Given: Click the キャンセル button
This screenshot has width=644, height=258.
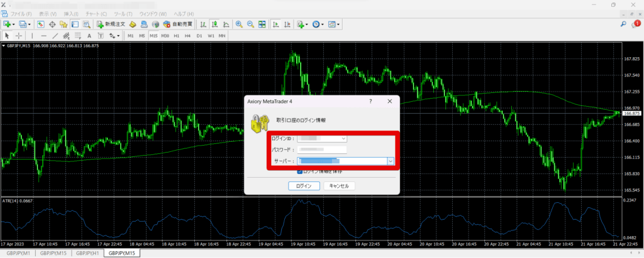Looking at the screenshot, I should tap(339, 186).
